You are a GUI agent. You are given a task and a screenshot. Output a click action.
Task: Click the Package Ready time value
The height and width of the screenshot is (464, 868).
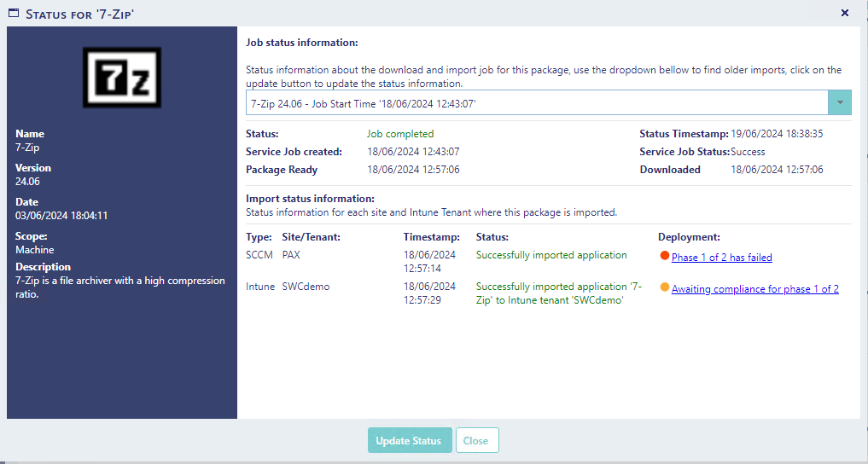coord(414,169)
